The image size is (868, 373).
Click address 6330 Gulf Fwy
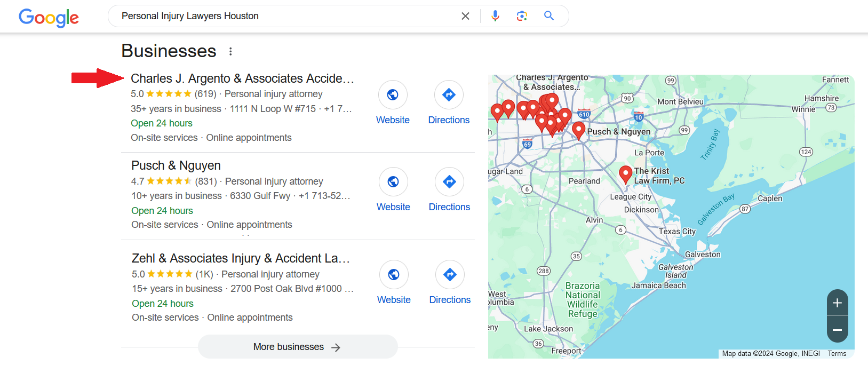(260, 196)
